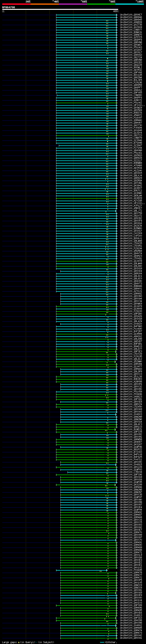This screenshot has width=146, height=644.
Task: Click the '=100char.' scale legend
Action: 108,642
